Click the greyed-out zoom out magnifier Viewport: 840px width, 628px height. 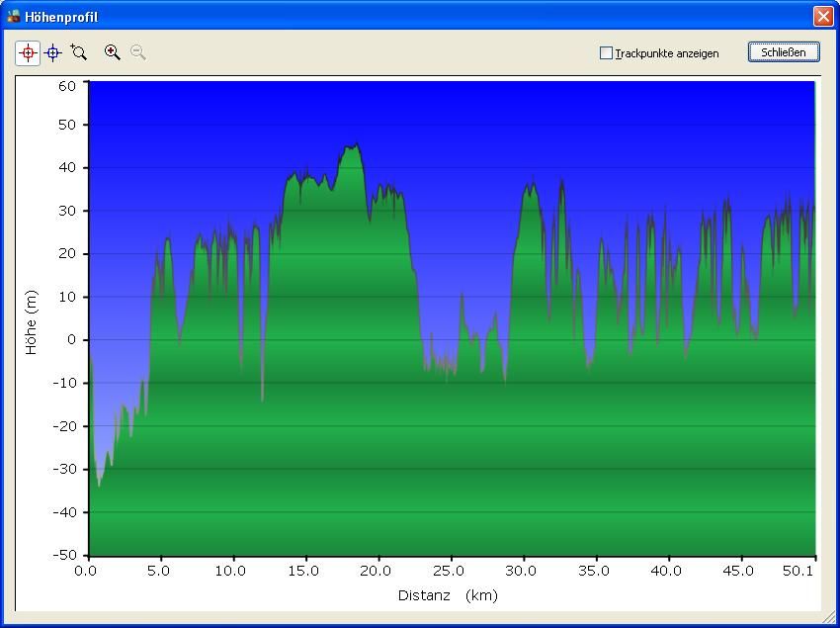click(x=138, y=53)
